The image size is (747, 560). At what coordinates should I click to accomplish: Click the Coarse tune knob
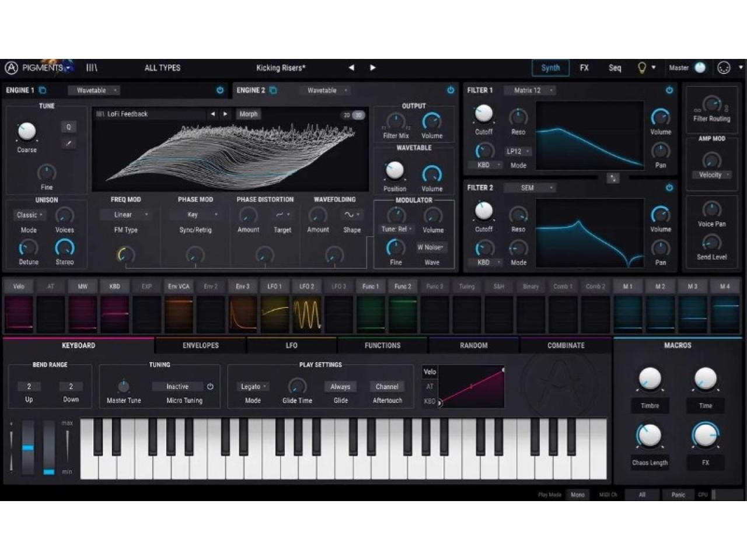[27, 132]
